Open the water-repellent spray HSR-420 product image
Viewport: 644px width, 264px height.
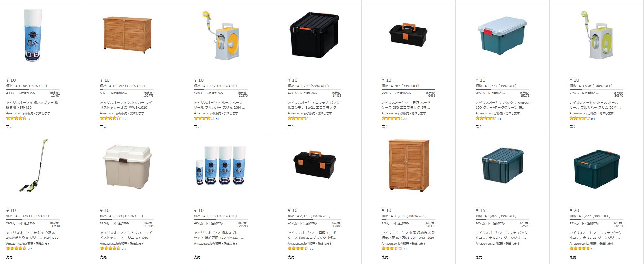[33, 35]
